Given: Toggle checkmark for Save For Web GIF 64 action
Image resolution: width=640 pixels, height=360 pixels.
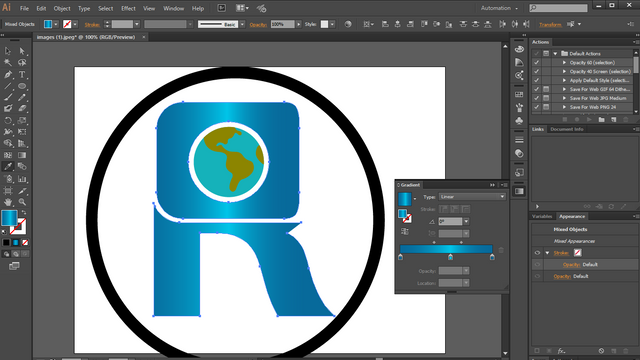Looking at the screenshot, I should 536,89.
